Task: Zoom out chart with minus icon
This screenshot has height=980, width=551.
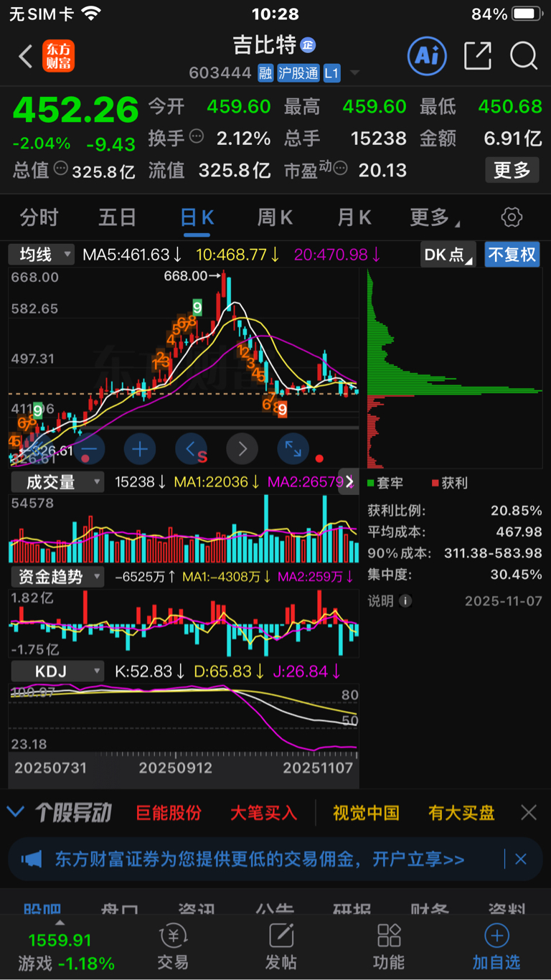Action: pyautogui.click(x=89, y=449)
